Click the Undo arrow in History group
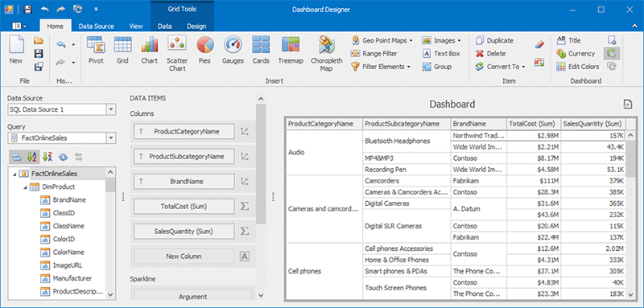644x308 pixels. pos(61,44)
